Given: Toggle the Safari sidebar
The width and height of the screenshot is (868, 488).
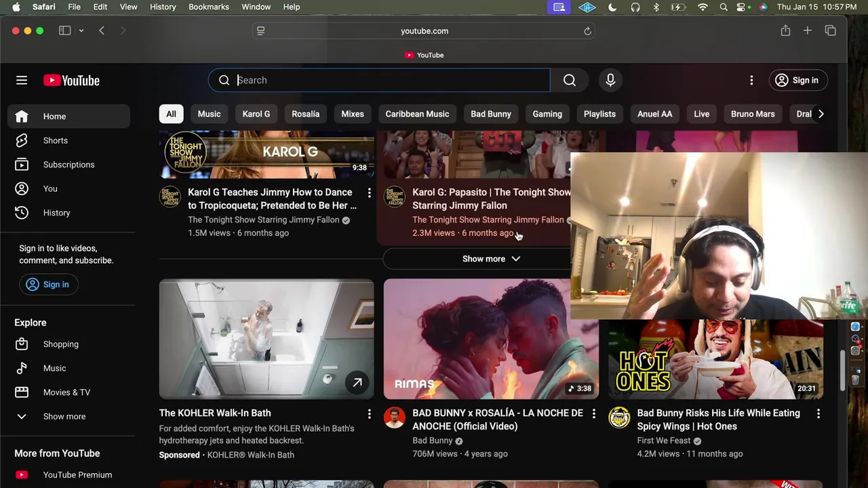Looking at the screenshot, I should (65, 30).
